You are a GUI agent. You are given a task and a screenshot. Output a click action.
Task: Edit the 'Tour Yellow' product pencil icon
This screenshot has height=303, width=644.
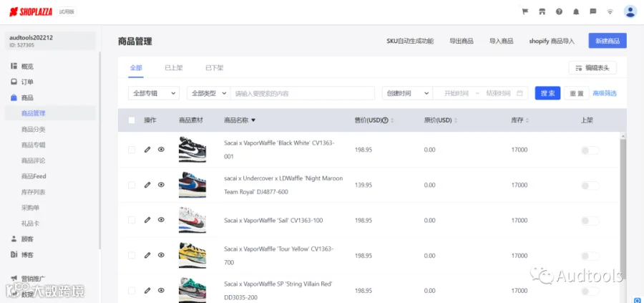click(147, 255)
